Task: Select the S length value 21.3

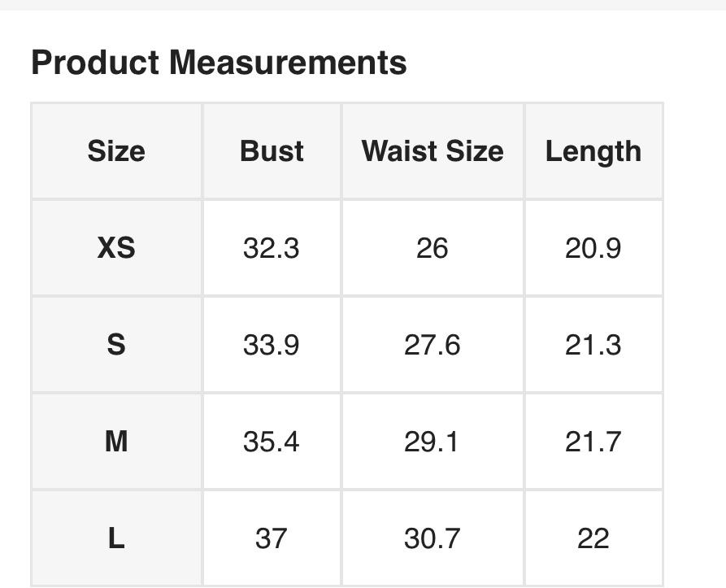Action: click(x=593, y=345)
